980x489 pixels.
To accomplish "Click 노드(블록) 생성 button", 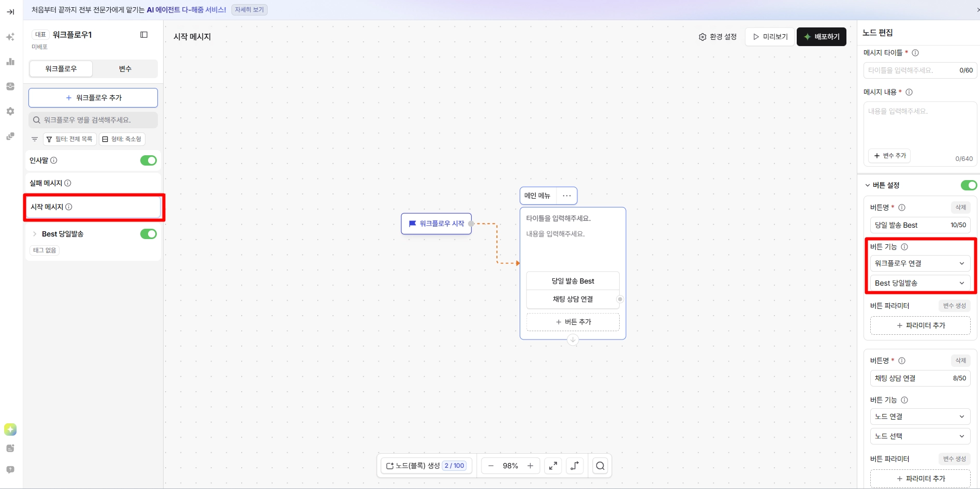I will pyautogui.click(x=427, y=466).
